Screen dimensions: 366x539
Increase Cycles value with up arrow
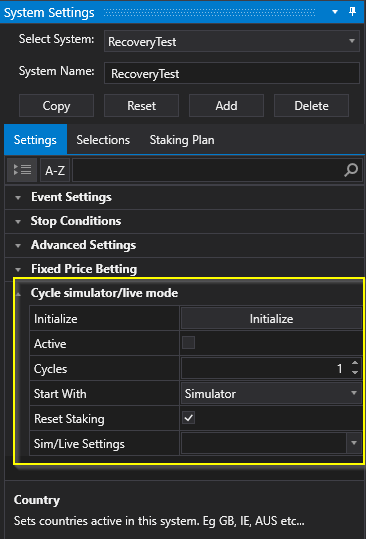tap(355, 363)
